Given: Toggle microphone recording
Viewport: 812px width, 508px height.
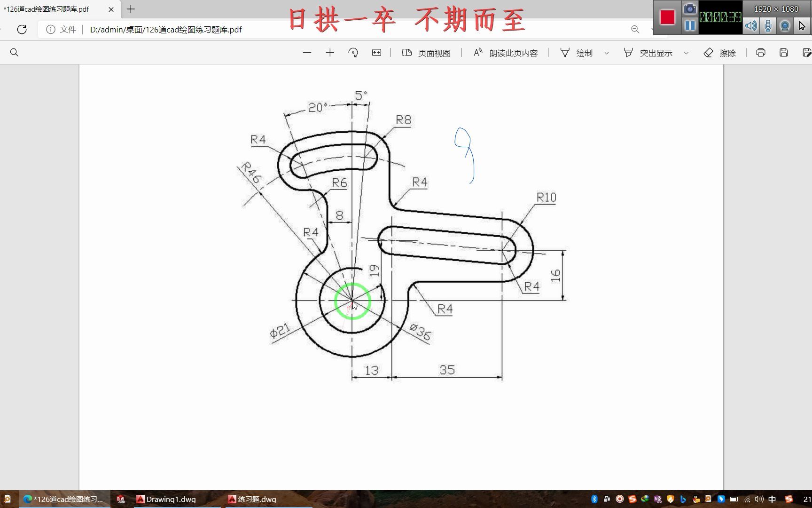Looking at the screenshot, I should point(768,26).
